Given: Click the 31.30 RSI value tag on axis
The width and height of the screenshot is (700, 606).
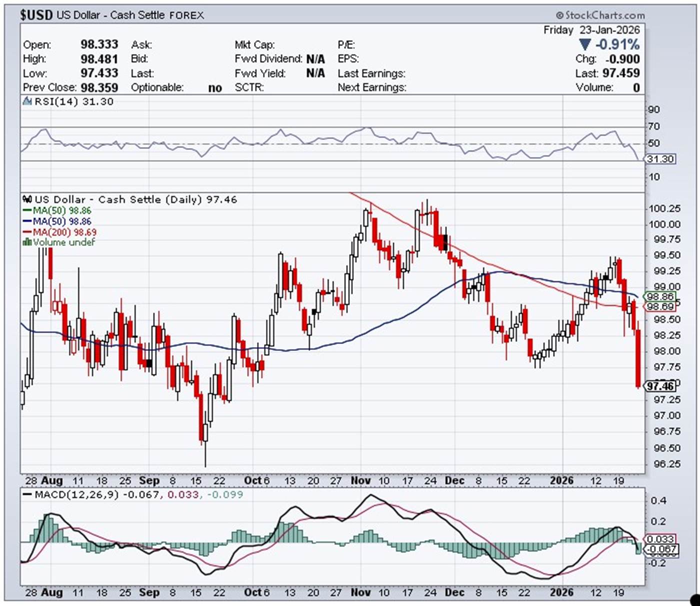Looking at the screenshot, I should [x=660, y=159].
